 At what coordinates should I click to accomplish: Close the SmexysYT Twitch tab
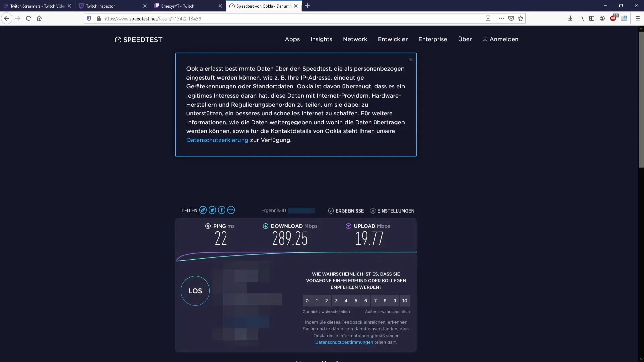coord(220,6)
